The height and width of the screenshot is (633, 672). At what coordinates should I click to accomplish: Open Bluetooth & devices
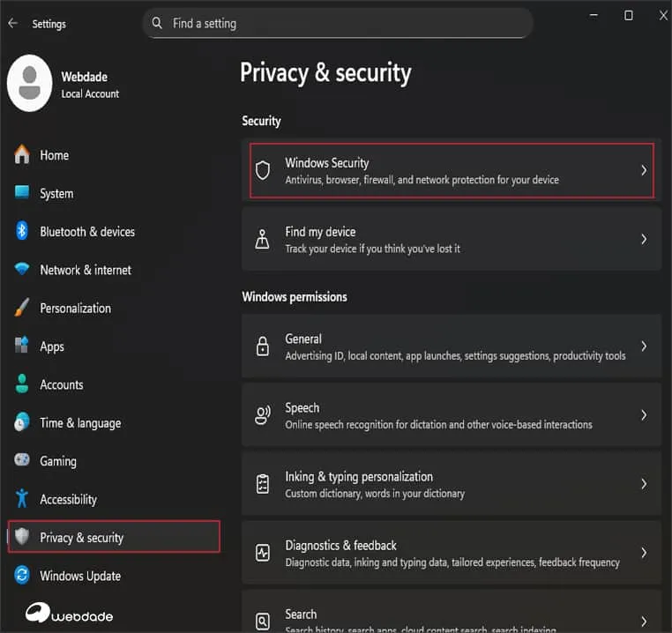point(114,232)
